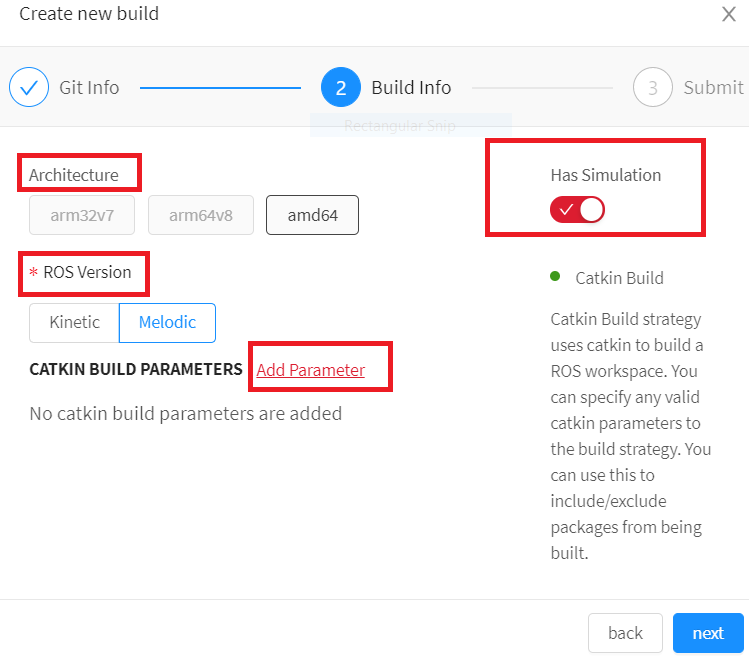This screenshot has width=749, height=659.
Task: Close the Create new build dialog
Action: pos(728,14)
